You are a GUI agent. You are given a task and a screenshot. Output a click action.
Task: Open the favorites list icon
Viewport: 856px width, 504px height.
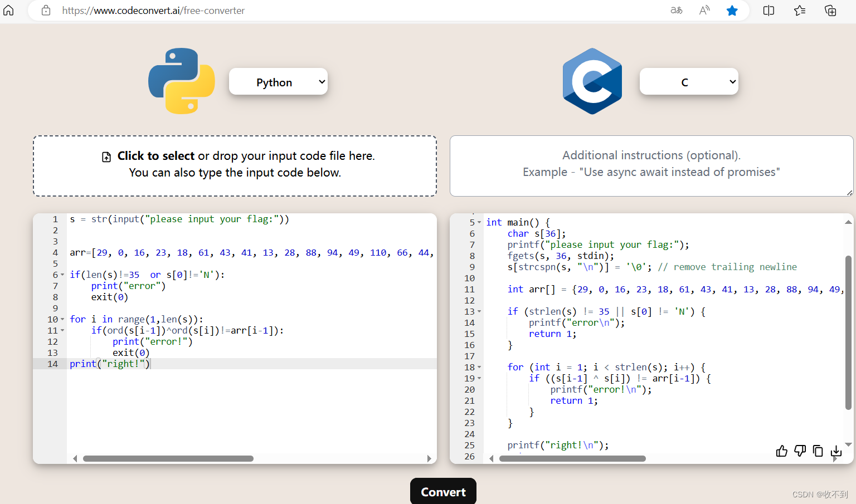[800, 10]
